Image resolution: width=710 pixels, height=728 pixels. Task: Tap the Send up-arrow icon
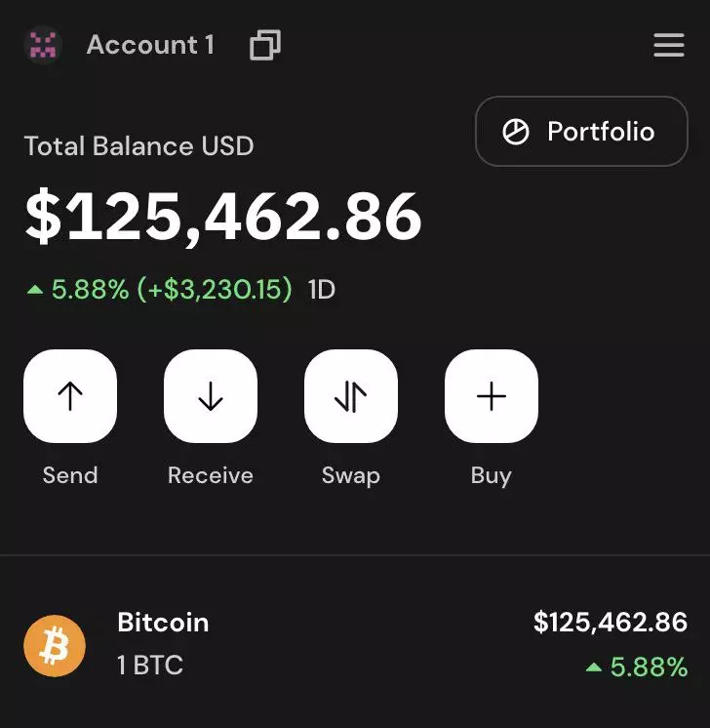[70, 396]
